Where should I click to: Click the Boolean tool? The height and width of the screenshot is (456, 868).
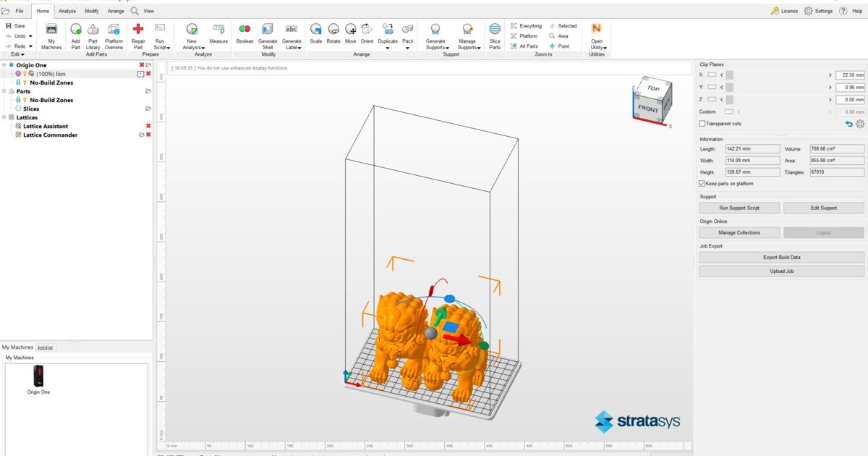[x=245, y=35]
